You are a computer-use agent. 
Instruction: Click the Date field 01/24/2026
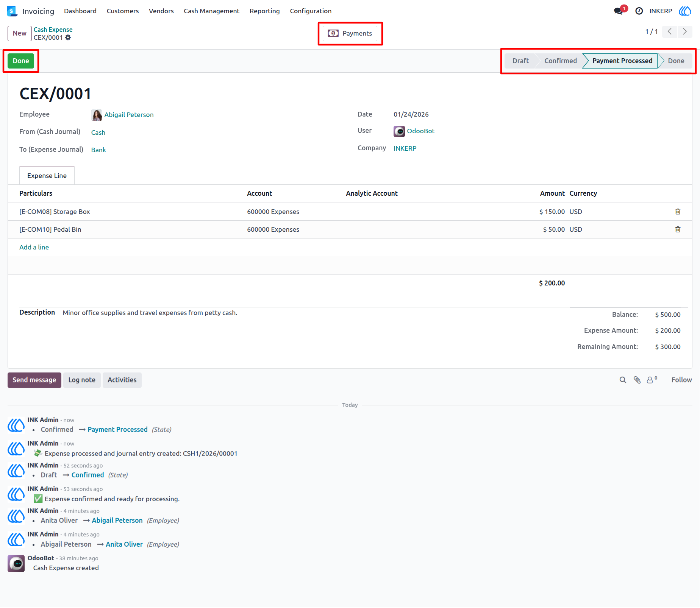click(x=411, y=114)
